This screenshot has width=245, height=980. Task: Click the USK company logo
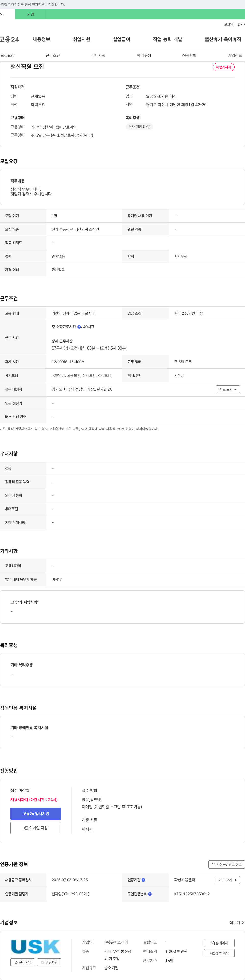tap(36, 946)
